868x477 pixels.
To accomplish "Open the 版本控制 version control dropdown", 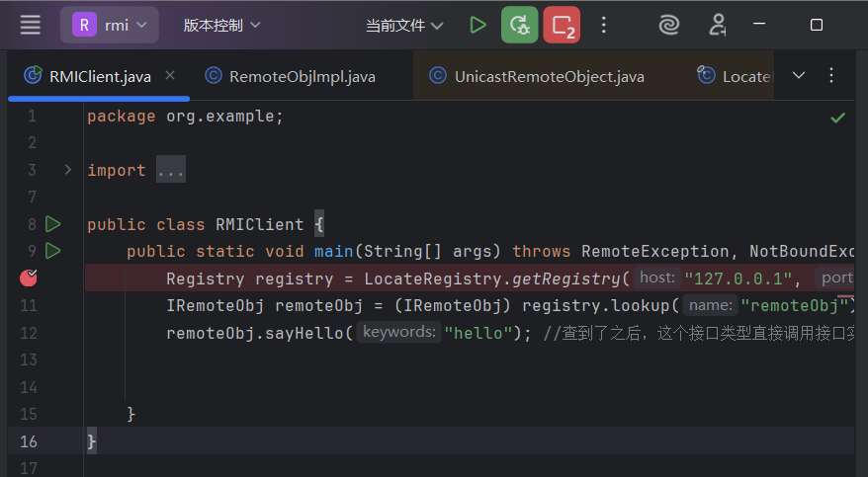I will [222, 25].
